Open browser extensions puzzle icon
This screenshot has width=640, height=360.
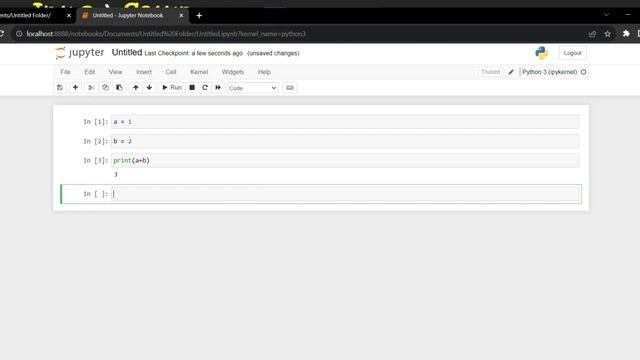point(626,33)
